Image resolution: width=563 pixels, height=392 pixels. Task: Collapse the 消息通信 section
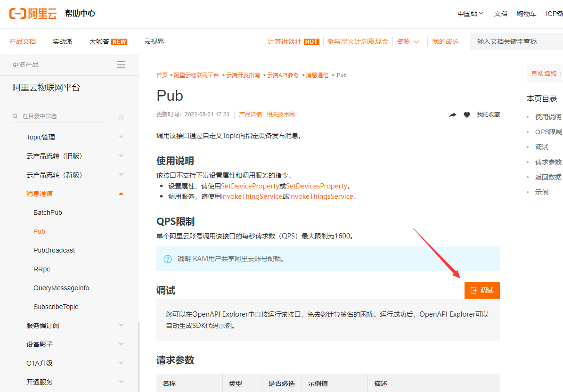pos(121,194)
